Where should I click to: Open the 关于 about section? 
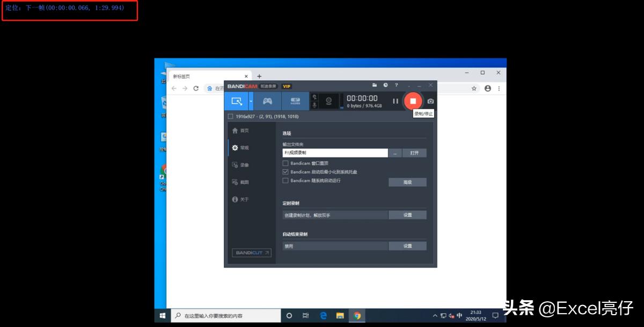pos(240,199)
